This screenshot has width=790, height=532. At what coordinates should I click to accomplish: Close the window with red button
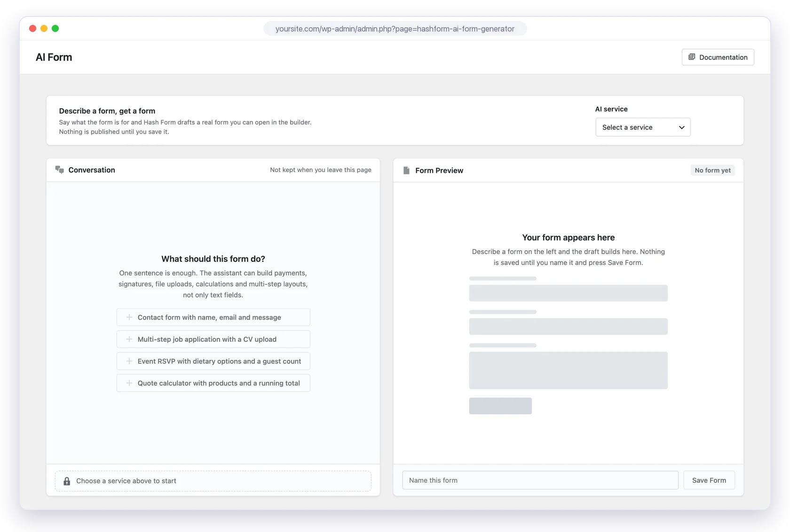[32, 29]
